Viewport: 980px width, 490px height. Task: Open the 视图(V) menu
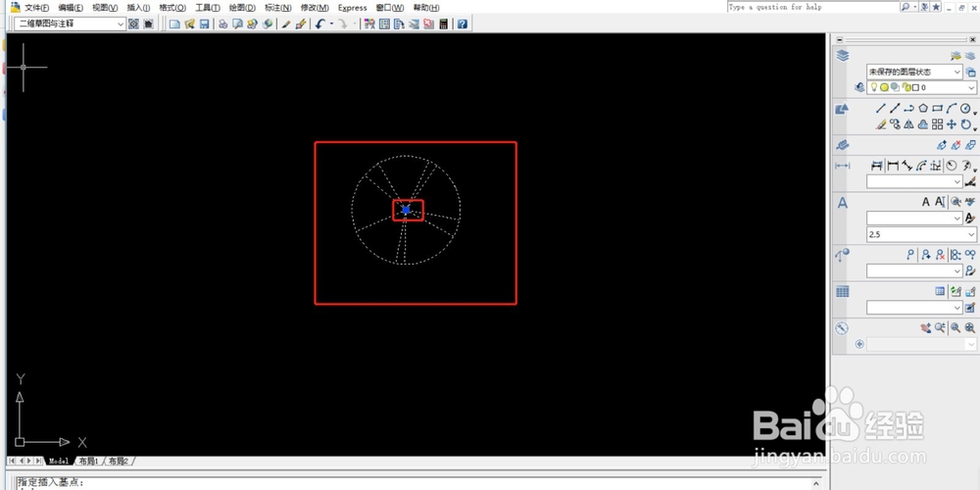[x=105, y=8]
